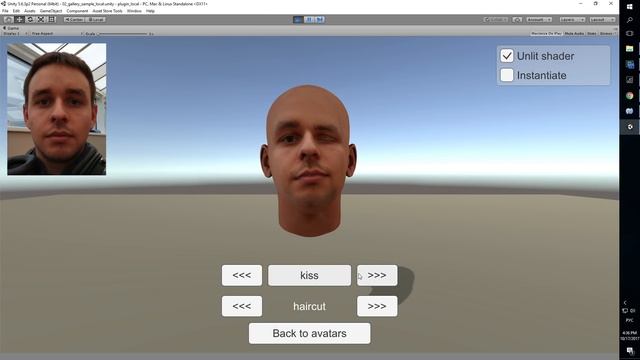Click Back to avatars button

tap(309, 333)
